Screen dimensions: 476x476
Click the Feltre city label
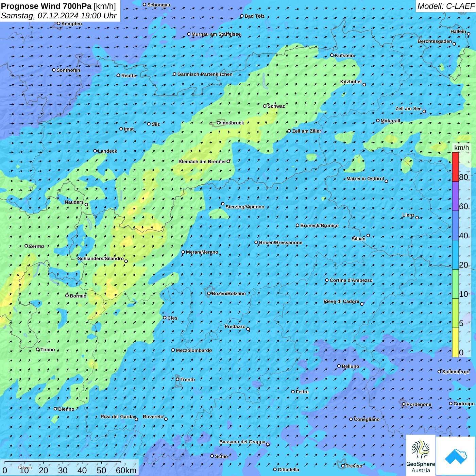pos(302,392)
